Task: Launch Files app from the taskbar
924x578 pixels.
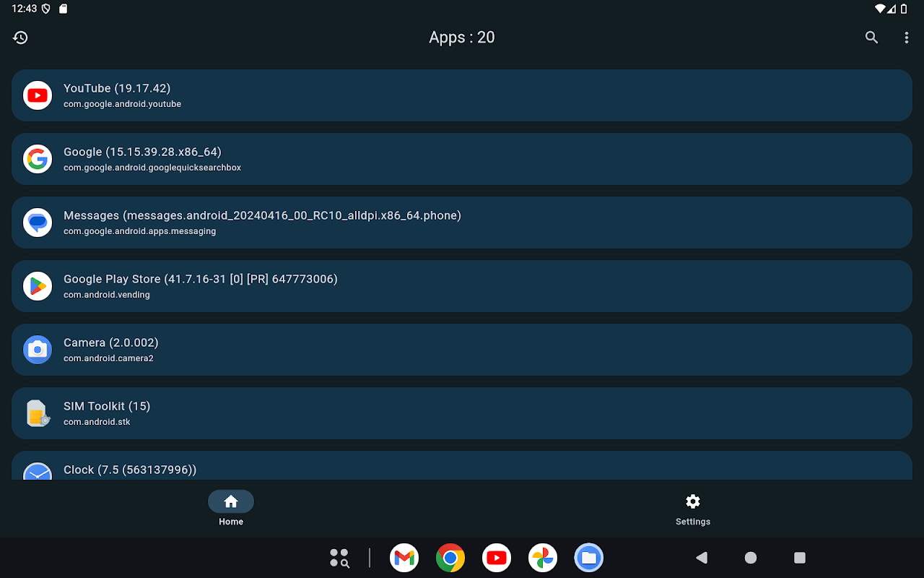Action: click(589, 558)
